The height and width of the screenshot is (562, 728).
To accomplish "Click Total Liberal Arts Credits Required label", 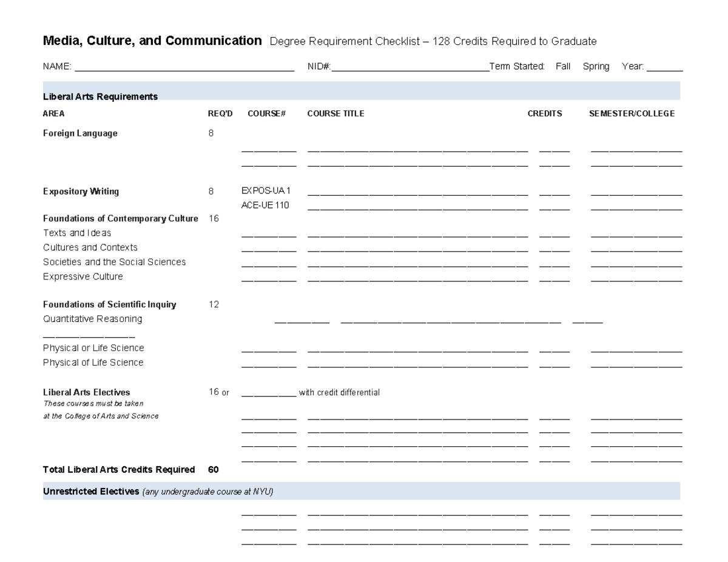I will click(119, 470).
